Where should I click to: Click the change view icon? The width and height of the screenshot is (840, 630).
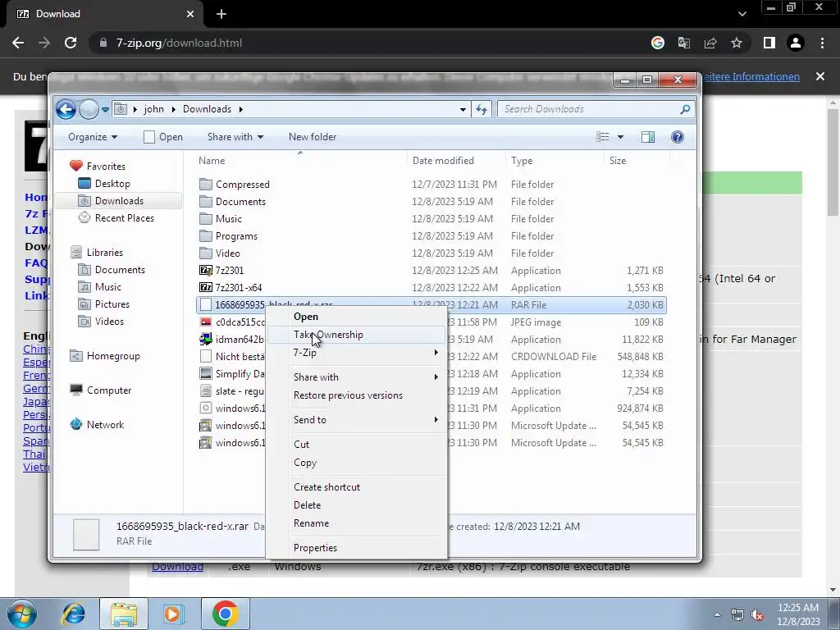click(603, 137)
